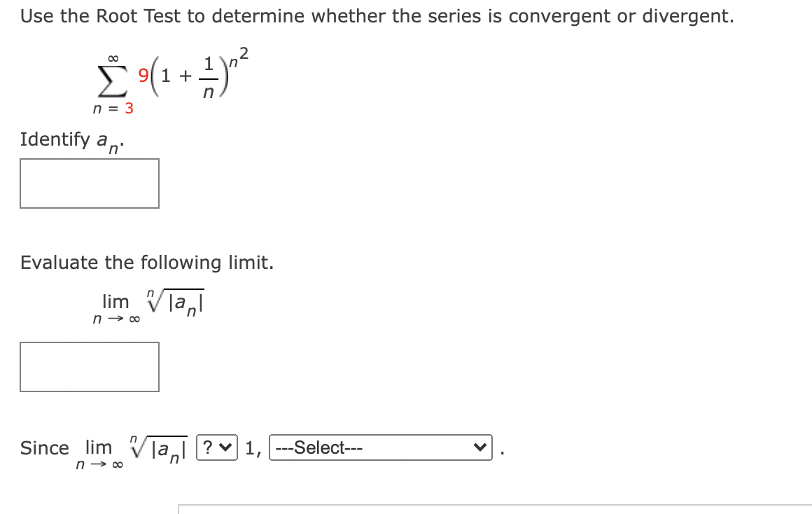Open the comparison operator dropdown showing ?
Image resolution: width=812 pixels, height=514 pixels.
point(216,448)
